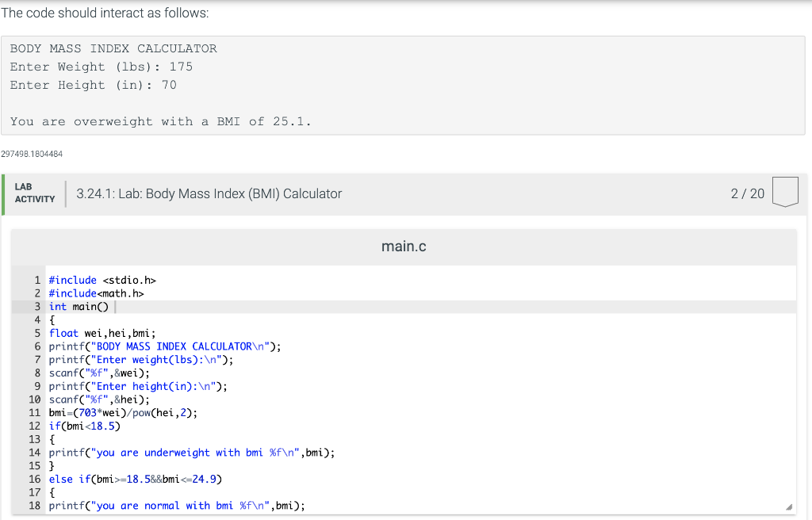
Task: Click the BODY MASS INDEX CALCULATOR output line
Action: [x=113, y=48]
